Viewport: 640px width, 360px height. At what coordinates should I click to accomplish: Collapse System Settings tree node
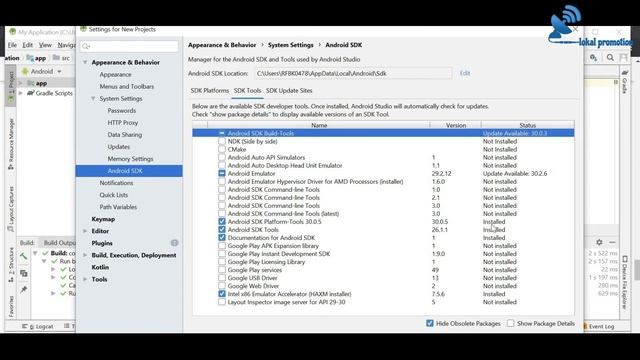coord(93,99)
